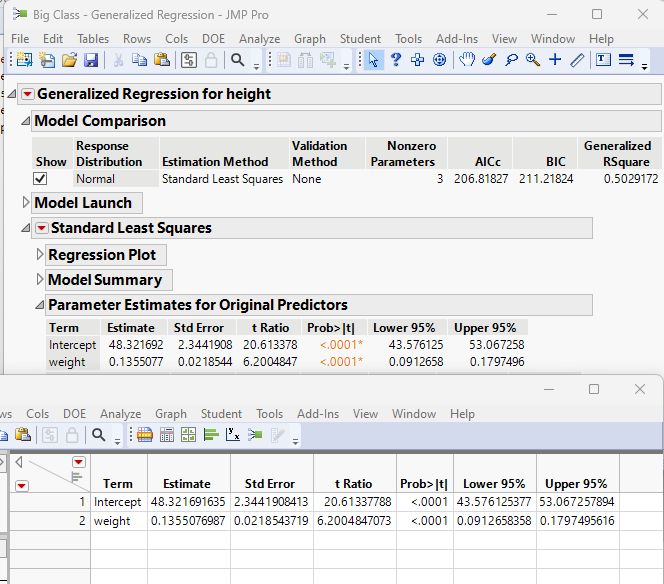664x584 pixels.
Task: Collapse Parameter Estimates for Original Predictors
Action: tap(40, 304)
